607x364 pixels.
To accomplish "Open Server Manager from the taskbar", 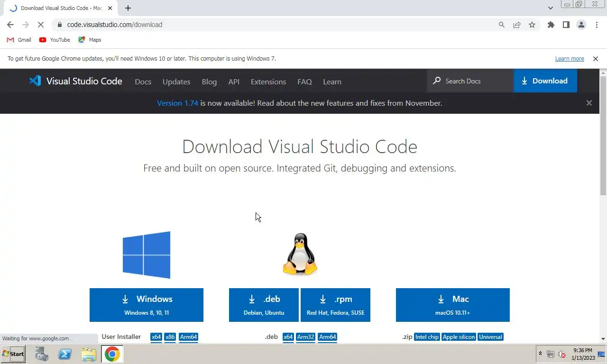I will pos(42,354).
